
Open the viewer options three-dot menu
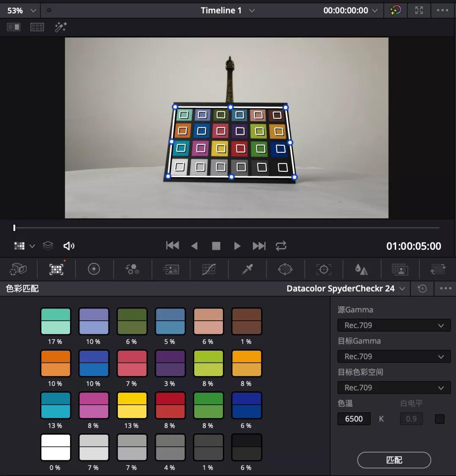442,11
